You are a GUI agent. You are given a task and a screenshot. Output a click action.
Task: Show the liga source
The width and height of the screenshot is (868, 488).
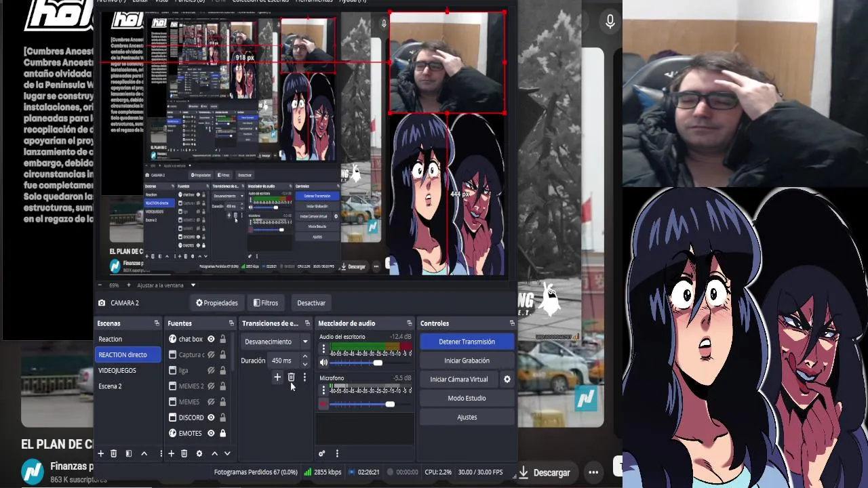(x=211, y=370)
